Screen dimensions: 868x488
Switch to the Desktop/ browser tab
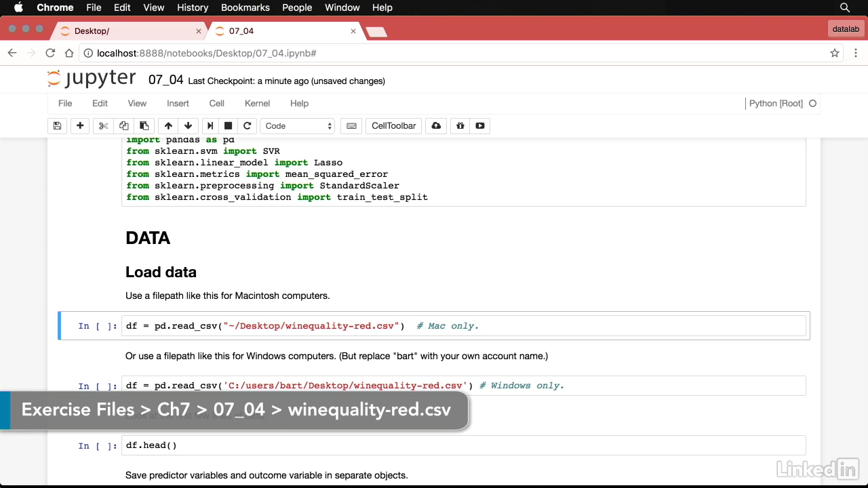coord(129,31)
